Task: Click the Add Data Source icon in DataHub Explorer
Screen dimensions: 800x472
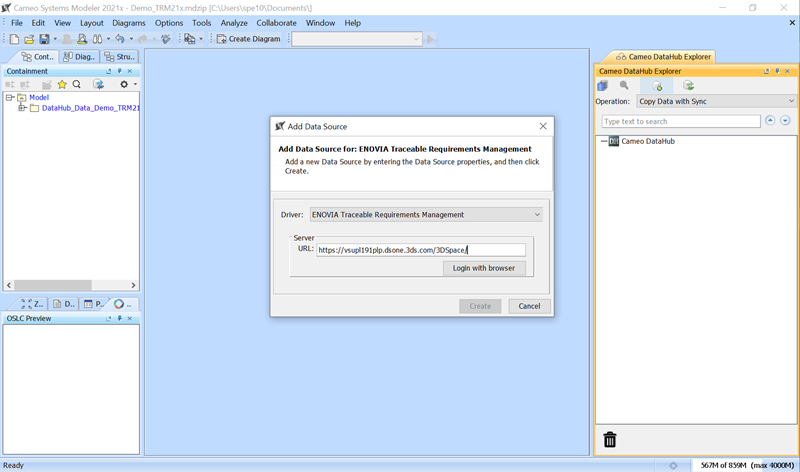Action: [x=657, y=86]
